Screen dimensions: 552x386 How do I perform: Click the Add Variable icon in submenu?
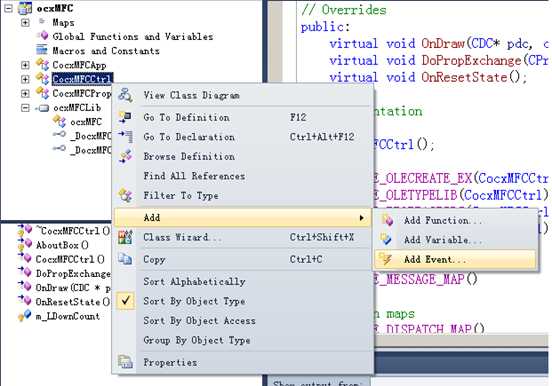386,239
